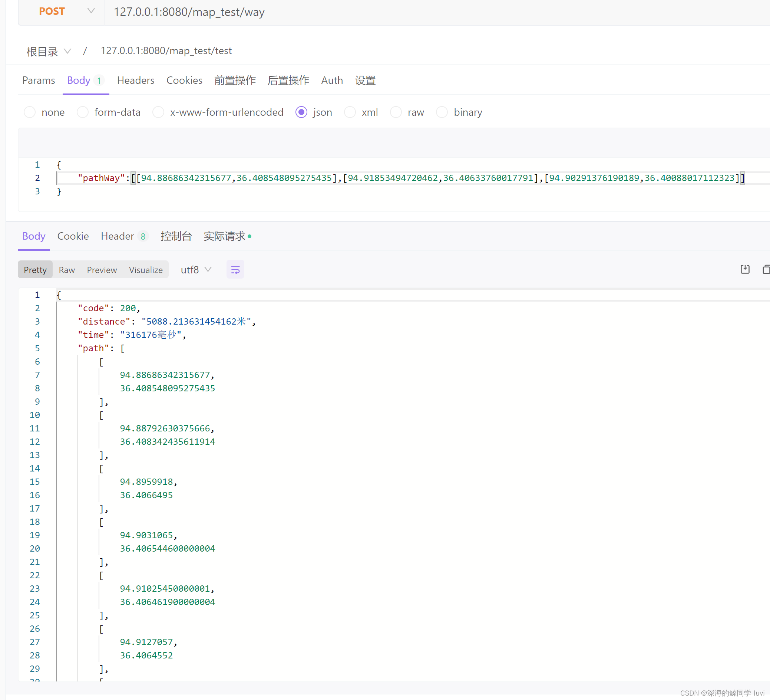Choose x-www-form-urlencoded body type
770x700 pixels.
[159, 112]
